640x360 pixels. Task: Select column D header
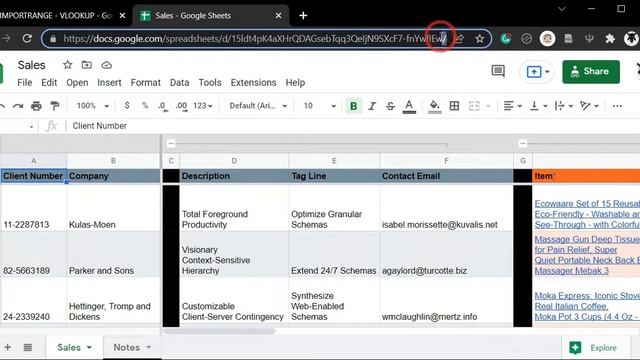tap(234, 161)
